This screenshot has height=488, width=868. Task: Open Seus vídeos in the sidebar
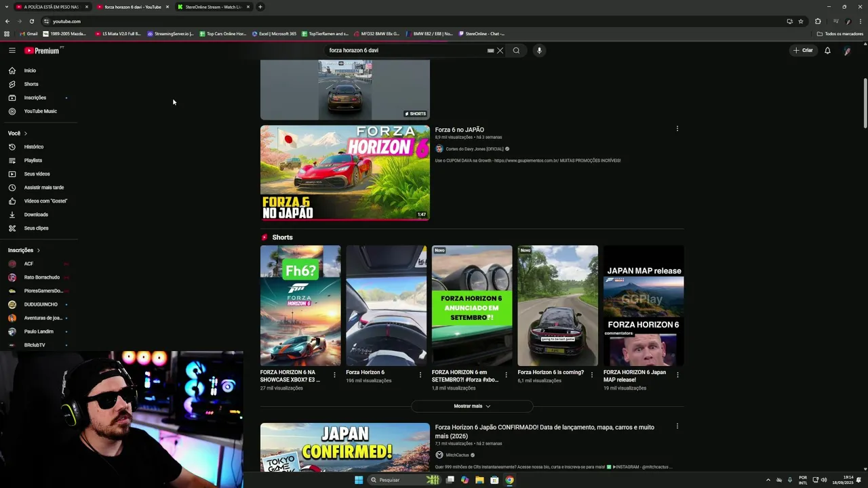[38, 174]
